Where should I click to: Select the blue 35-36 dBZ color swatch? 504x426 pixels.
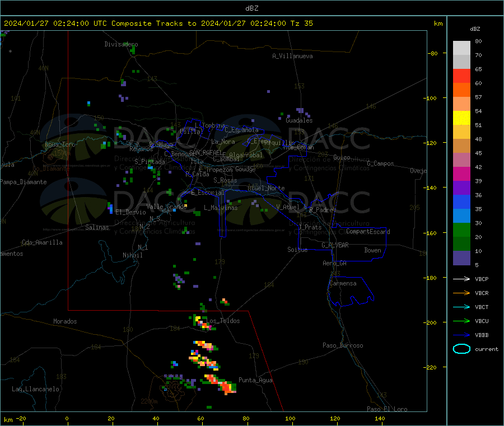click(461, 202)
